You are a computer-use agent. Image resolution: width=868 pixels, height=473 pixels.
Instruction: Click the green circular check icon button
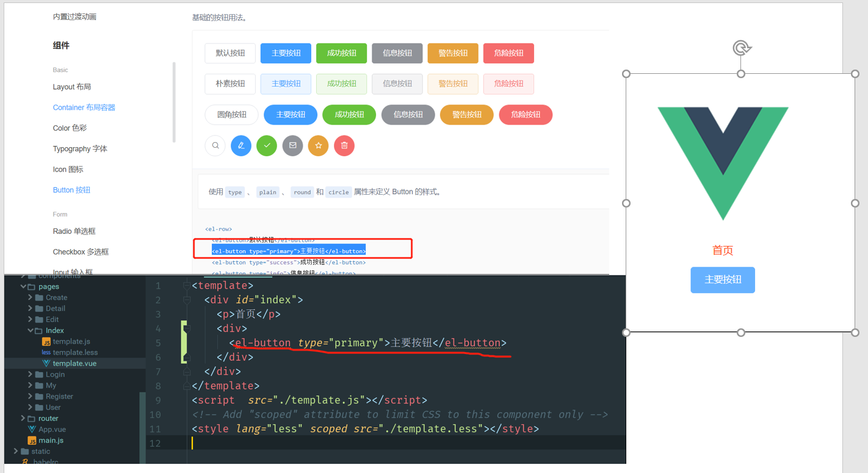click(267, 146)
